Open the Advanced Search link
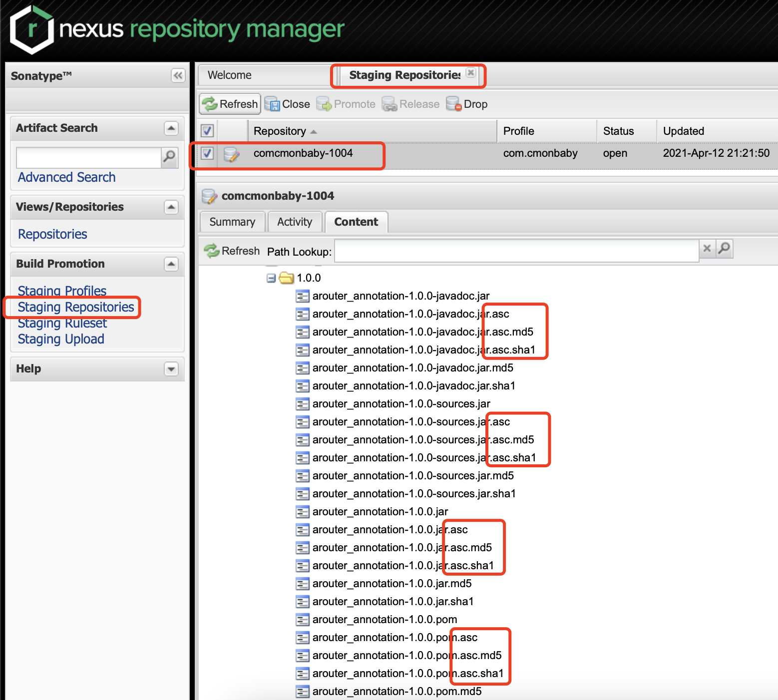 (66, 177)
